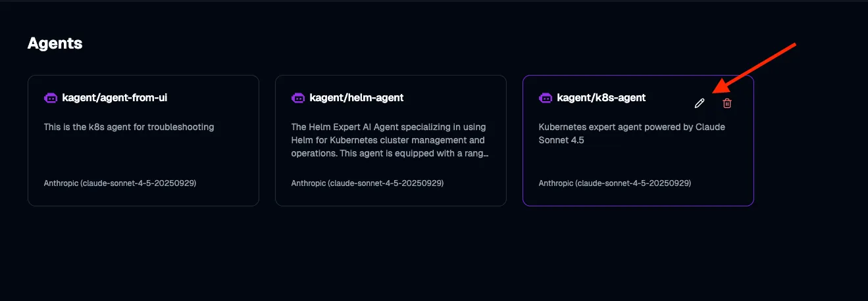Click the robot icon beside kagent/k8s-agent
This screenshot has width=868, height=301.
(x=546, y=98)
